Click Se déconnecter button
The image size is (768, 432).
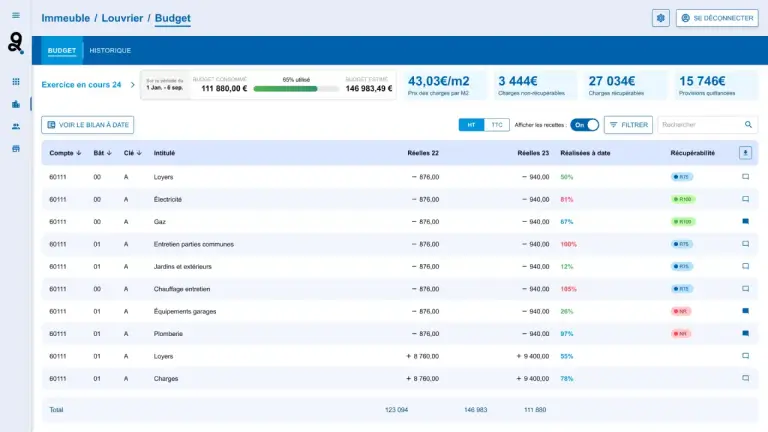pyautogui.click(x=717, y=18)
